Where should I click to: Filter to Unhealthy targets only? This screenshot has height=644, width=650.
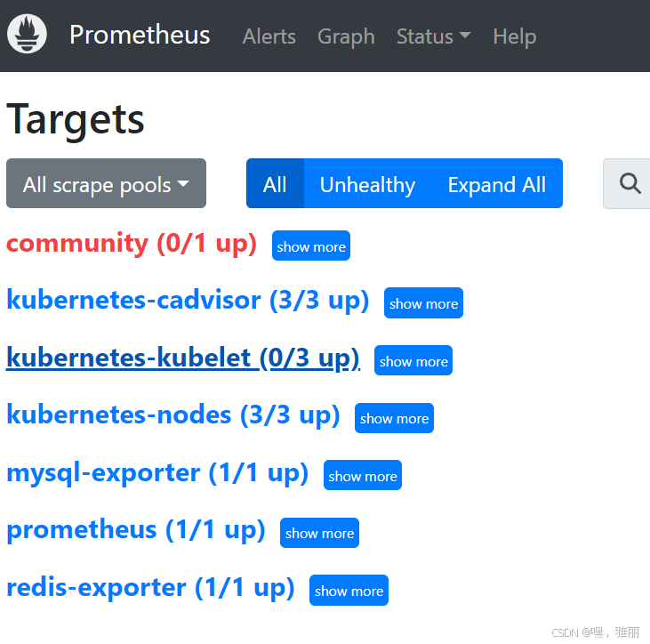367,183
